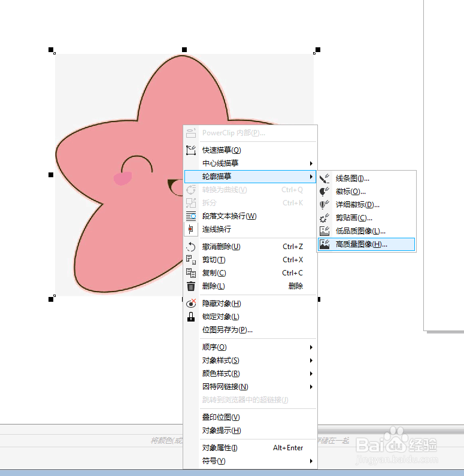This screenshot has height=476, width=464.
Task: Click the undo arrow icon
Action: point(191,247)
